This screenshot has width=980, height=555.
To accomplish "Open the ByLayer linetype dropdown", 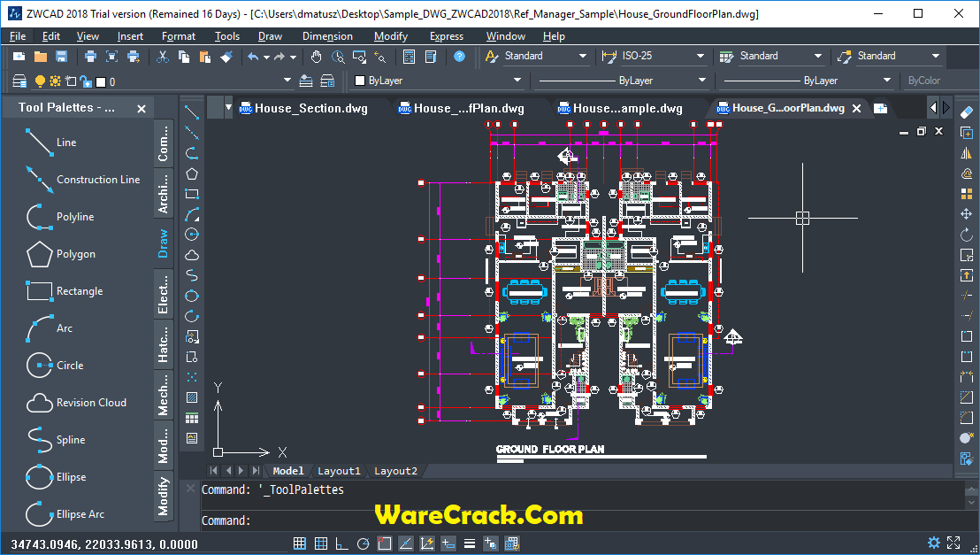I will click(x=621, y=81).
